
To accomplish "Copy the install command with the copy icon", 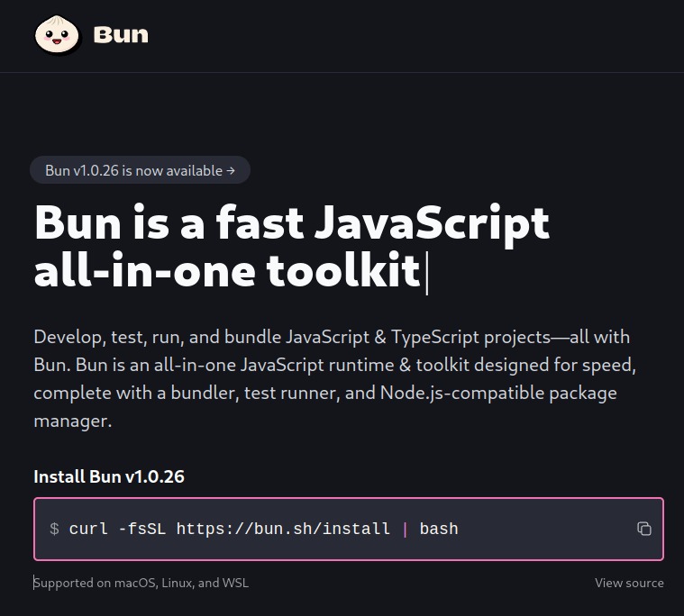I will (x=643, y=529).
